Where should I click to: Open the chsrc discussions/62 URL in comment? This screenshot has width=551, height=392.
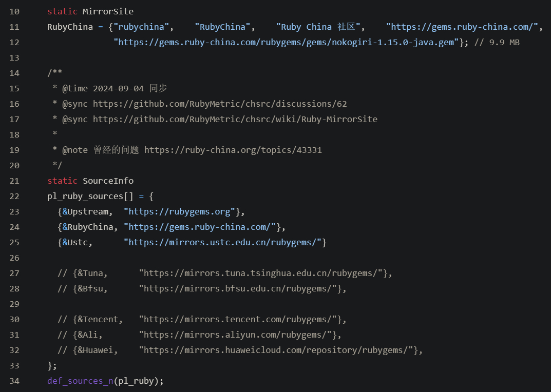coord(220,104)
